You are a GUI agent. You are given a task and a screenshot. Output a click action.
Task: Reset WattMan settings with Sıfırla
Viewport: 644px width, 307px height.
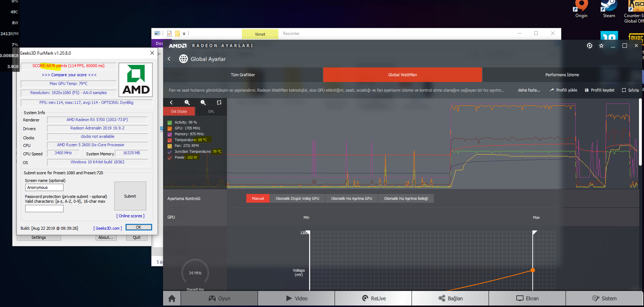pyautogui.click(x=630, y=90)
